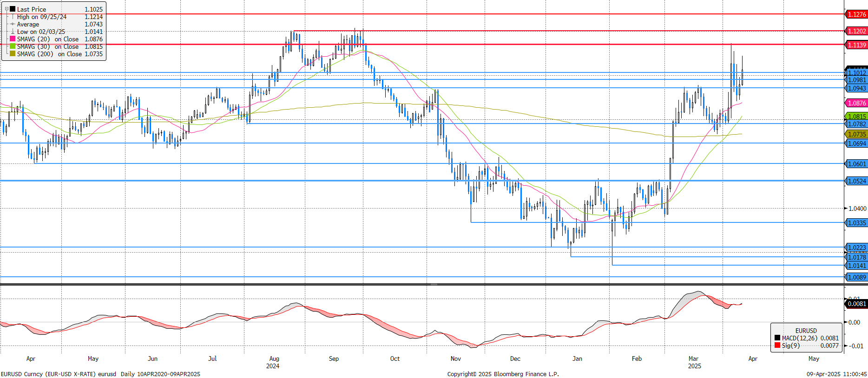Collapse the price legend box
Image resolution: width=868 pixels, height=378 pixels.
click(7, 9)
